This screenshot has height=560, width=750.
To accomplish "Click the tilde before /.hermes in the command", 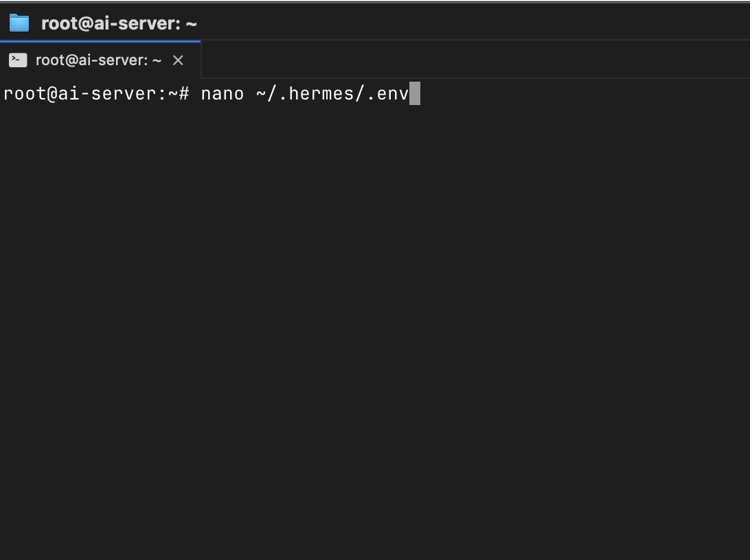I will (261, 93).
